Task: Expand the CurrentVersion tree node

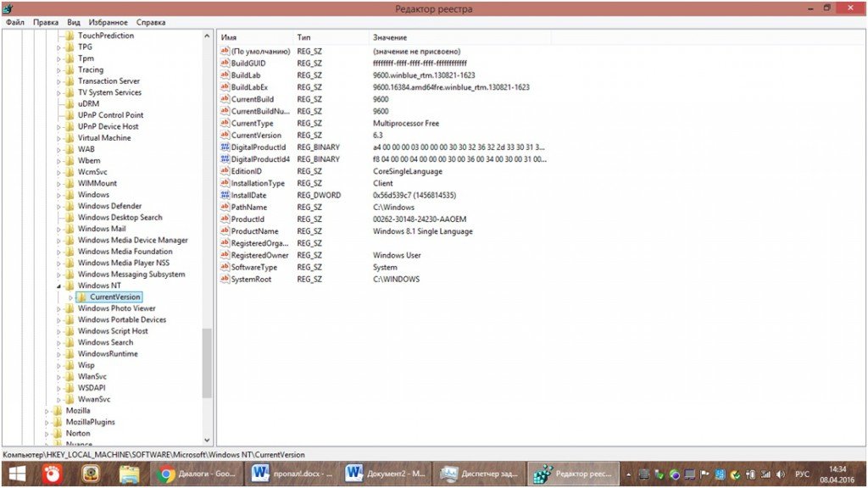Action: 71,297
